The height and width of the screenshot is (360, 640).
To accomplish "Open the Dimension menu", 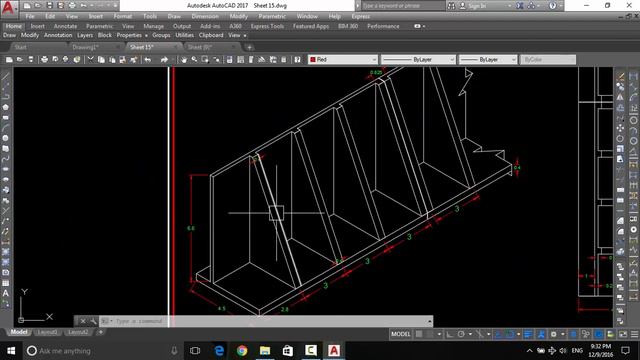I will (205, 16).
